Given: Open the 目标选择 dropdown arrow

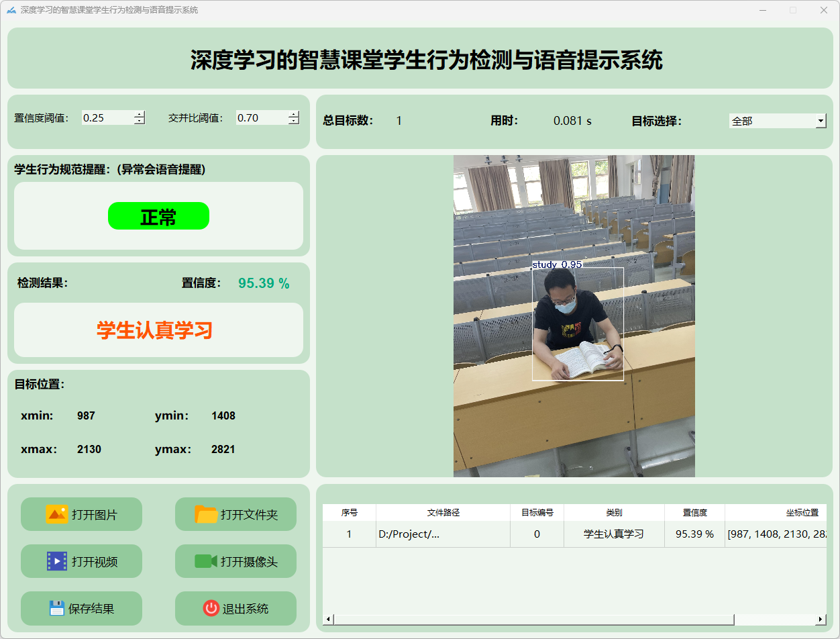Looking at the screenshot, I should [821, 121].
